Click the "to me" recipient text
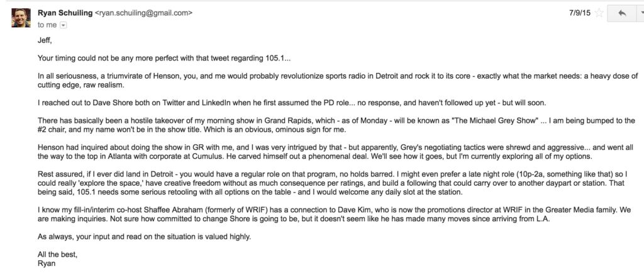Image resolution: width=644 pixels, height=274 pixels. point(47,25)
